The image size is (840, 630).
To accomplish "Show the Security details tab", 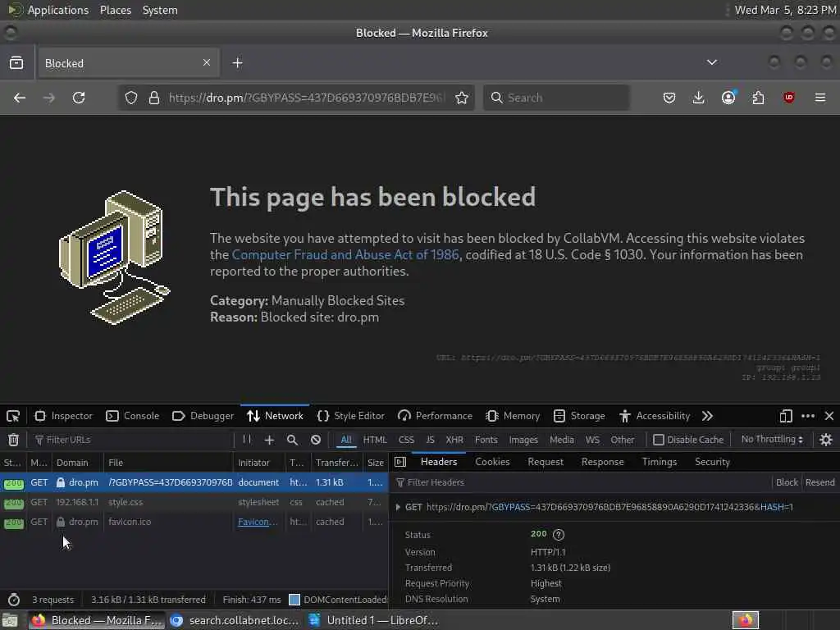I will pyautogui.click(x=713, y=462).
